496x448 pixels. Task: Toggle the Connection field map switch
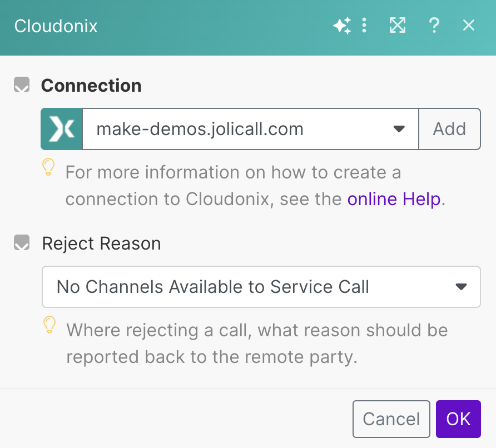pyautogui.click(x=22, y=86)
